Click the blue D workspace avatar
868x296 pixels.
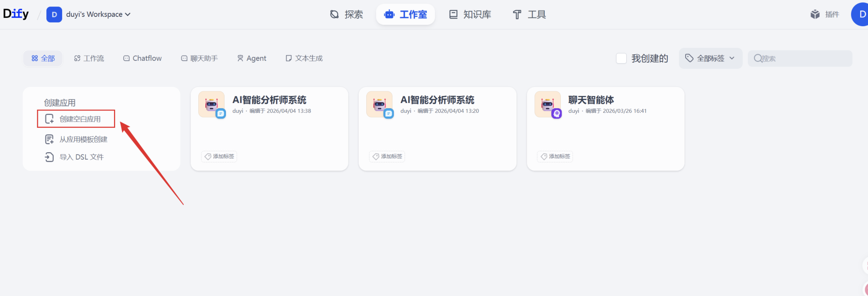54,15
